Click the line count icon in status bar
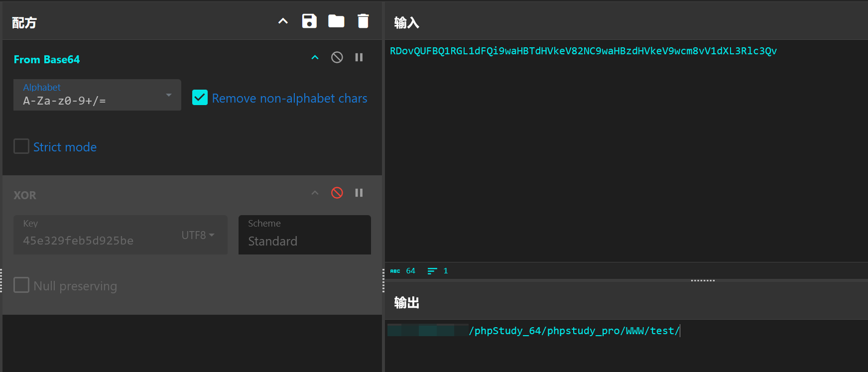868x372 pixels. (432, 271)
